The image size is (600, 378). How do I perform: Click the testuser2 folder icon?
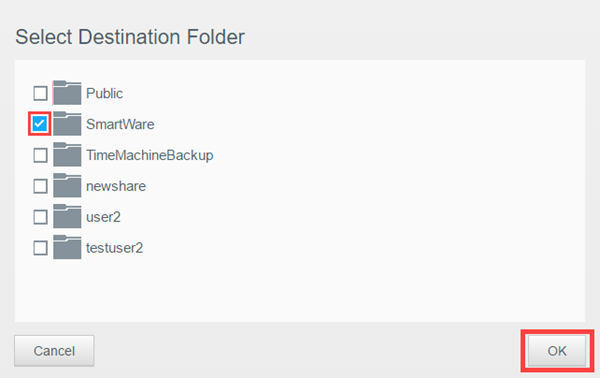67,248
